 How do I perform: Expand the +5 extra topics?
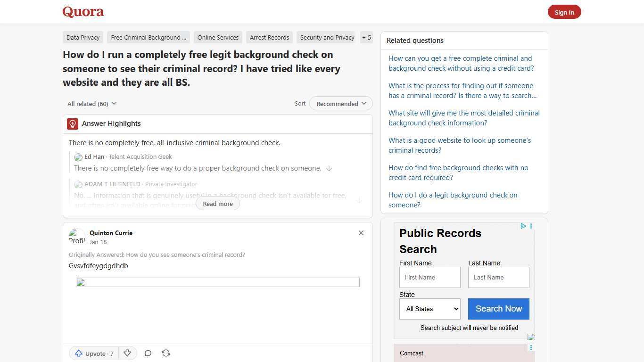tap(366, 37)
